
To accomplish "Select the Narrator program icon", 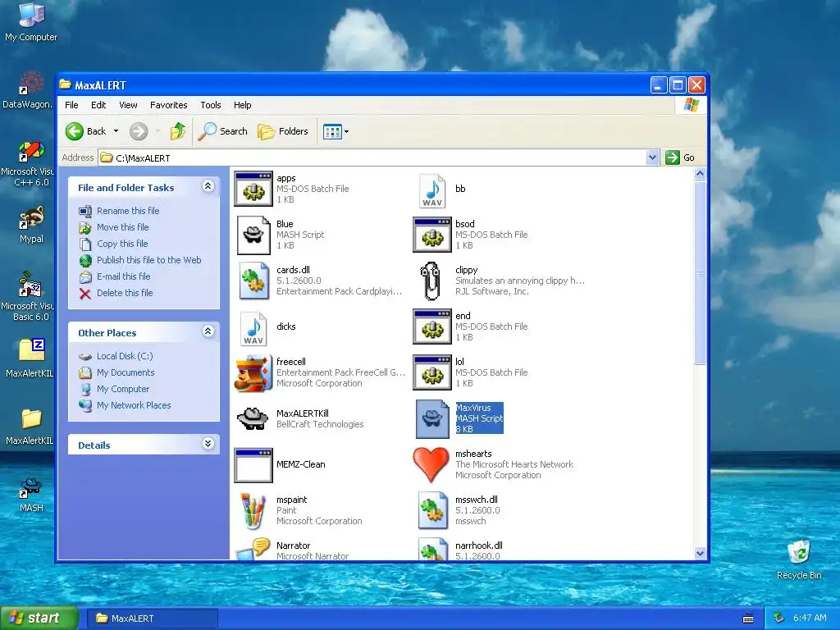I will pos(253,549).
